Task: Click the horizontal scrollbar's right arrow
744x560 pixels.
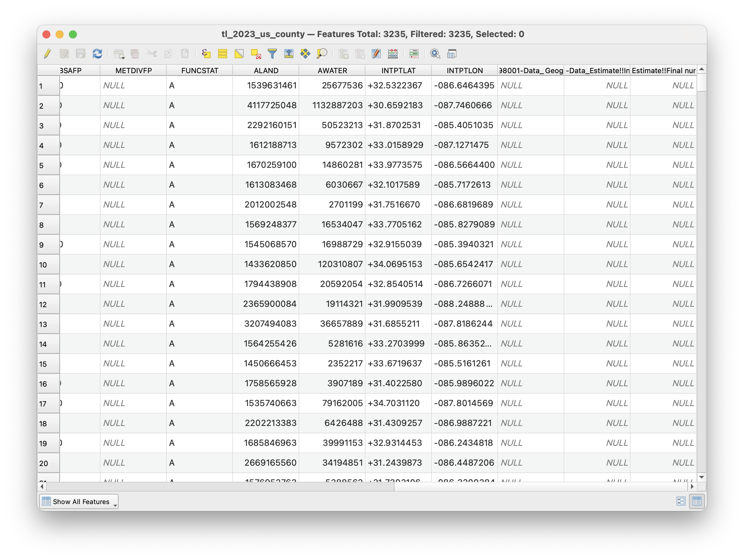Action: point(693,487)
